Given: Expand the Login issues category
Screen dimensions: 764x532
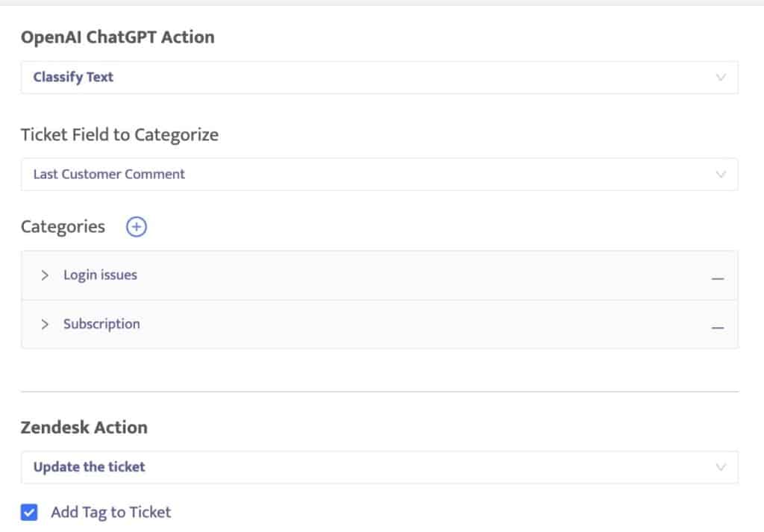Looking at the screenshot, I should point(45,275).
